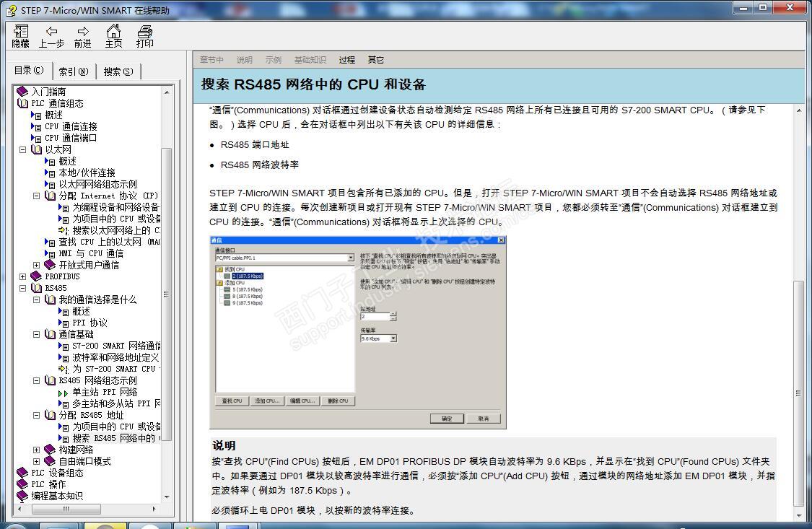Click the tree horizontal scrollbar thumb
Viewport: 812px width, 529px height.
(x=66, y=510)
